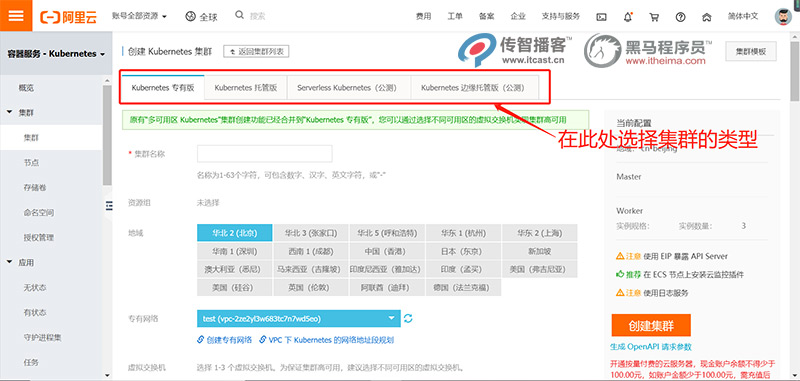Select region 中国 (香港)
Image resolution: width=800 pixels, height=381 pixels.
387,251
